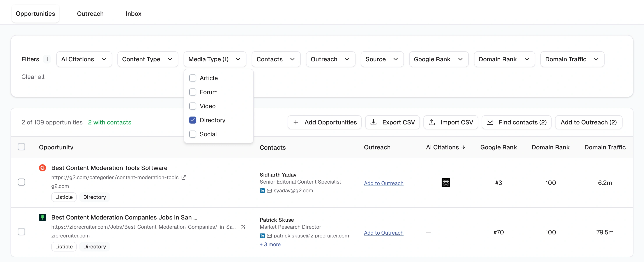Screen dimensions: 644x262
Task: Open the Contacts filter dropdown
Action: 276,59
